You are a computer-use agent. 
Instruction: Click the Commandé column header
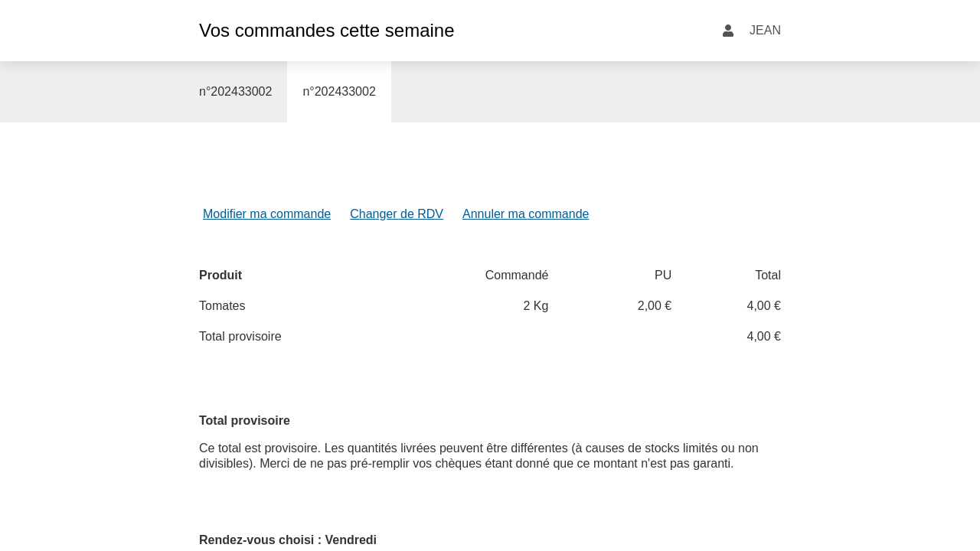pos(516,275)
